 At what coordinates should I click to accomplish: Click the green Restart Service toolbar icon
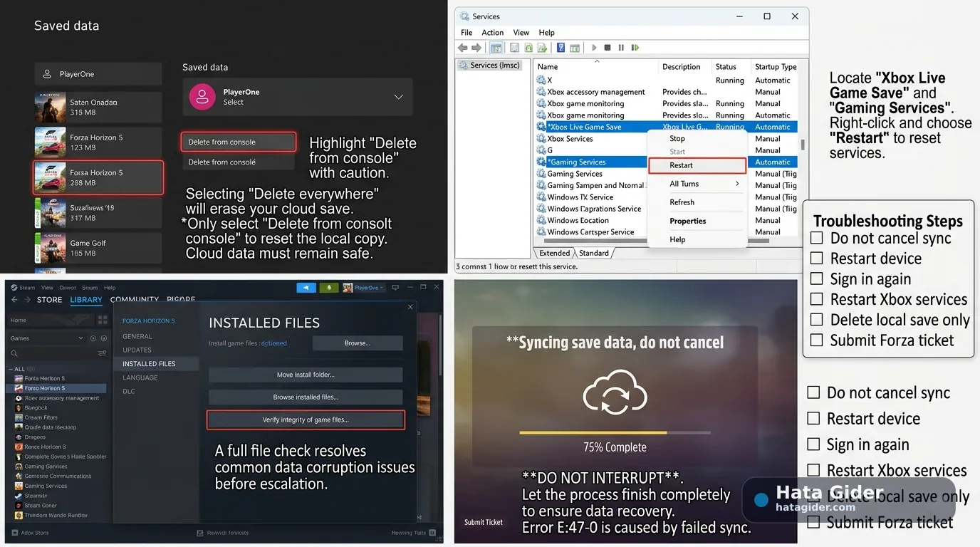[635, 48]
